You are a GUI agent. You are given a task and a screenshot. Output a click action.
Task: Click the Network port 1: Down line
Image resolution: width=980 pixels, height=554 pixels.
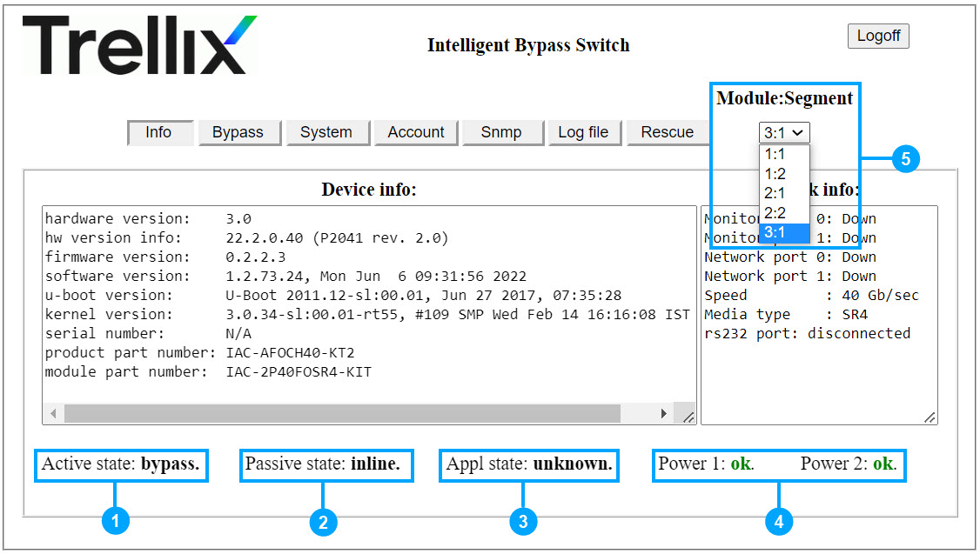790,276
